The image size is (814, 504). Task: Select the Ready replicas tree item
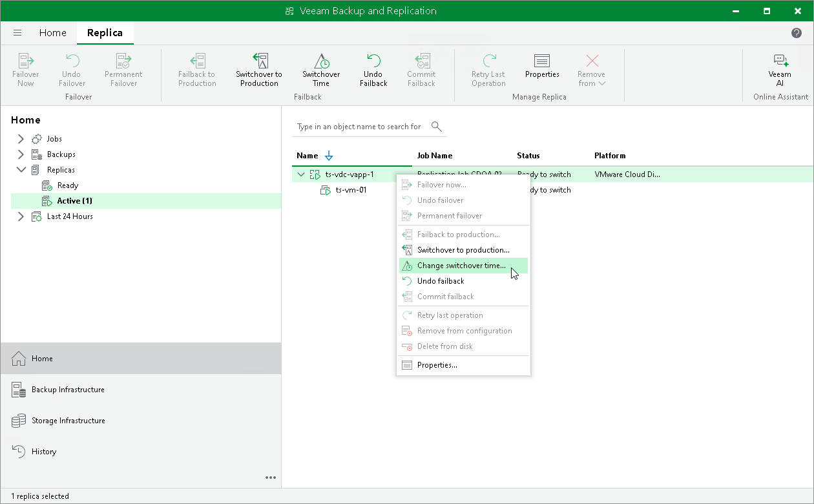pyautogui.click(x=67, y=185)
